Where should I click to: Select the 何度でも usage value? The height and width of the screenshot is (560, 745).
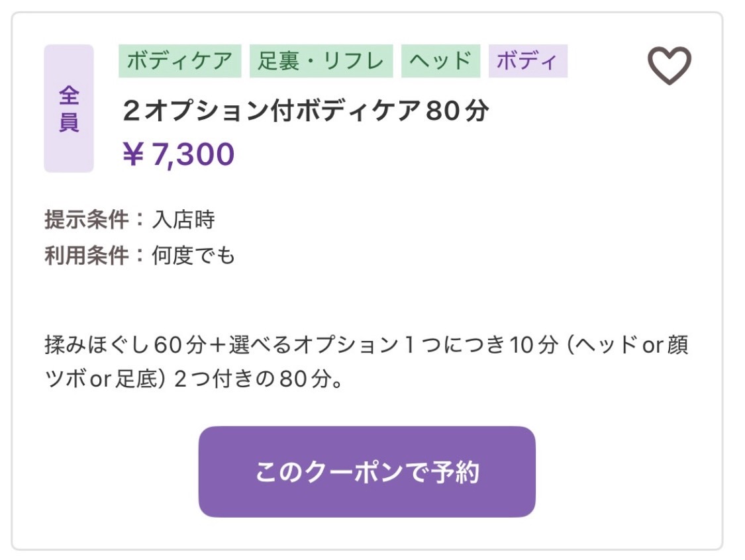coord(193,256)
